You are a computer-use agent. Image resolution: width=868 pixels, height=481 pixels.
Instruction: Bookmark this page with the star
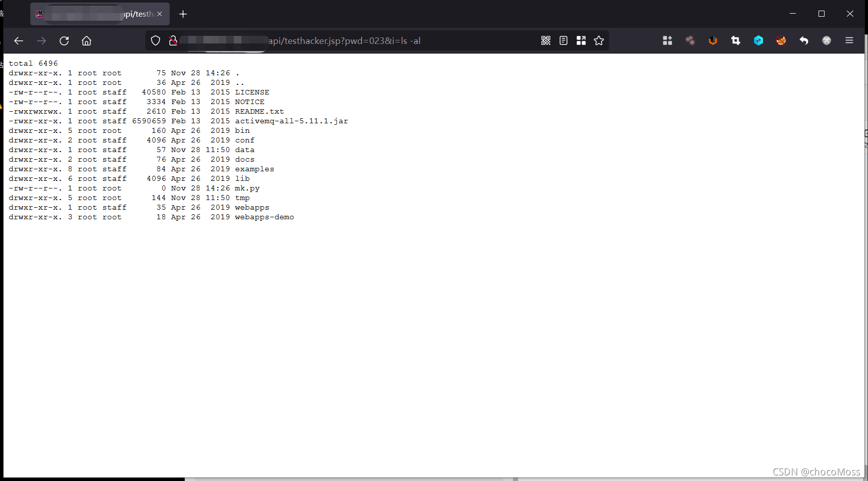(x=599, y=41)
